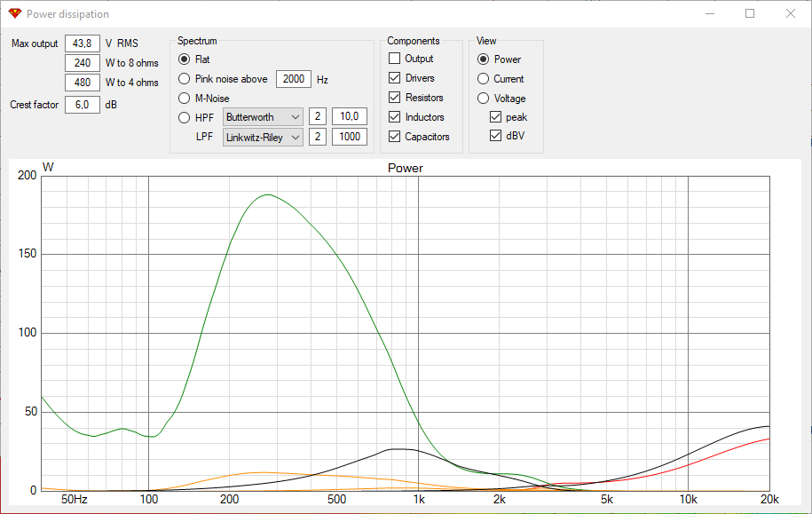Toggle the Inductors checkbox
The image size is (812, 514).
394,116
